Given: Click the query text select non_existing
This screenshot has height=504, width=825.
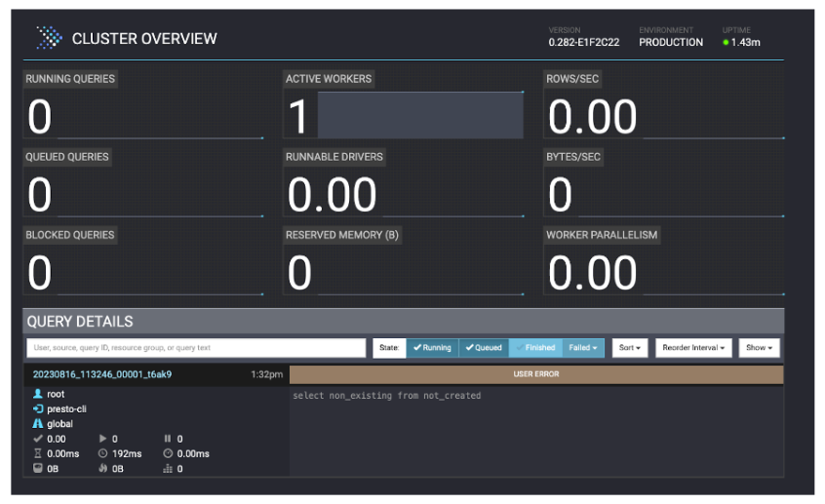Looking at the screenshot, I should 387,396.
